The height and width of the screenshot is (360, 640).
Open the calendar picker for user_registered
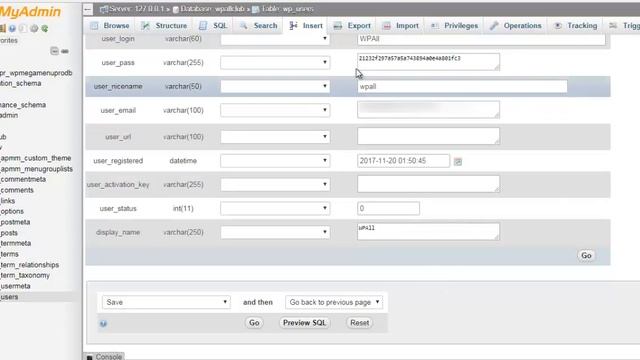click(458, 162)
